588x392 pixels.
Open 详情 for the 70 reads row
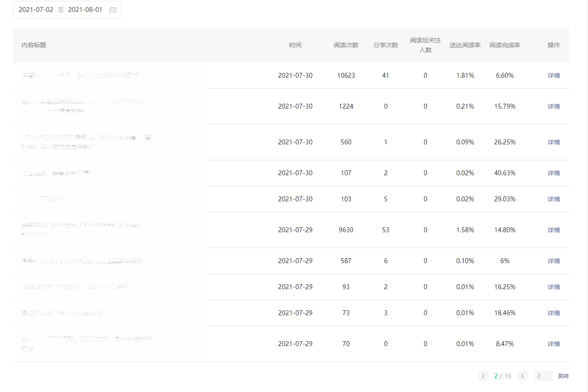554,344
